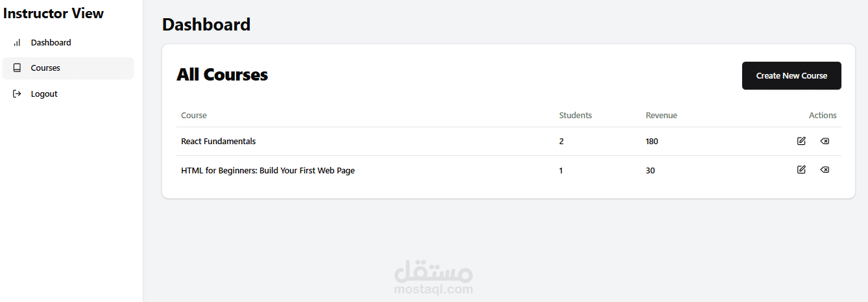Edit the React Fundamentals course

pyautogui.click(x=801, y=141)
